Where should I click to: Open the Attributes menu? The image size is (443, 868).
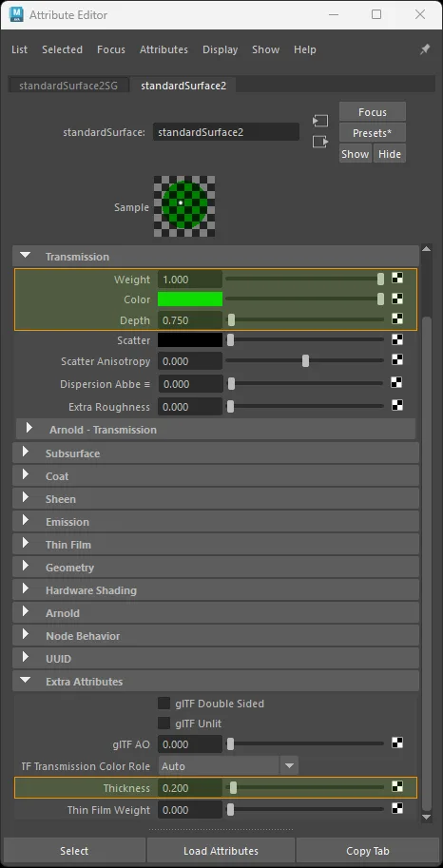click(164, 49)
